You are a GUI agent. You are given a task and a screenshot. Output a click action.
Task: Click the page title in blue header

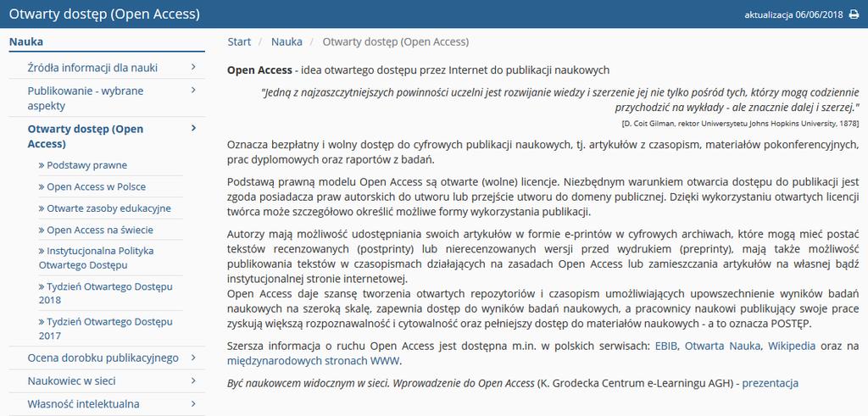[x=104, y=14]
